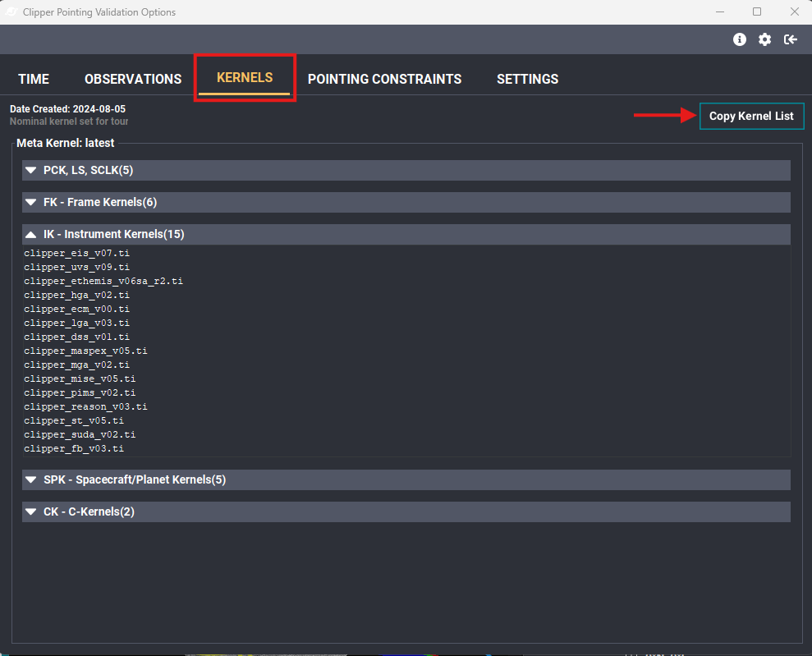Viewport: 812px width, 656px height.
Task: Click clipper_dss_v01.ti entry
Action: coord(76,337)
